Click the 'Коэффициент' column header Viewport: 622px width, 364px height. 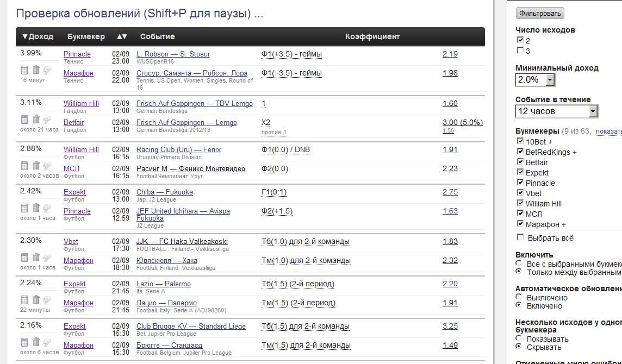tap(372, 36)
